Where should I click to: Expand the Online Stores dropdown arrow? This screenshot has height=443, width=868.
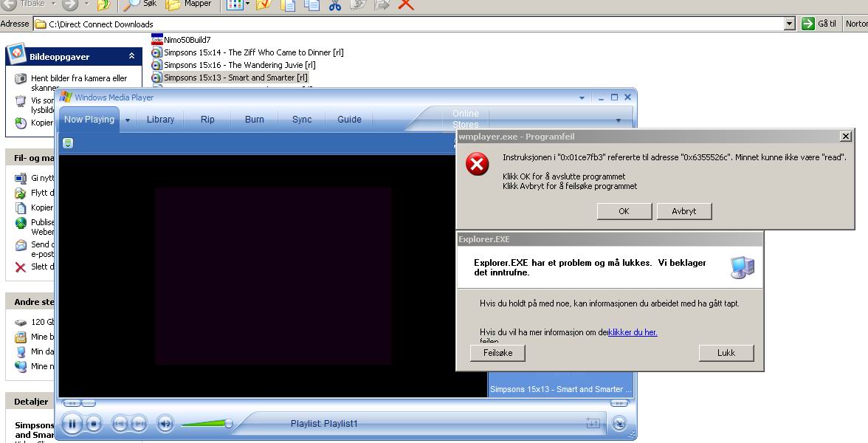pos(619,120)
